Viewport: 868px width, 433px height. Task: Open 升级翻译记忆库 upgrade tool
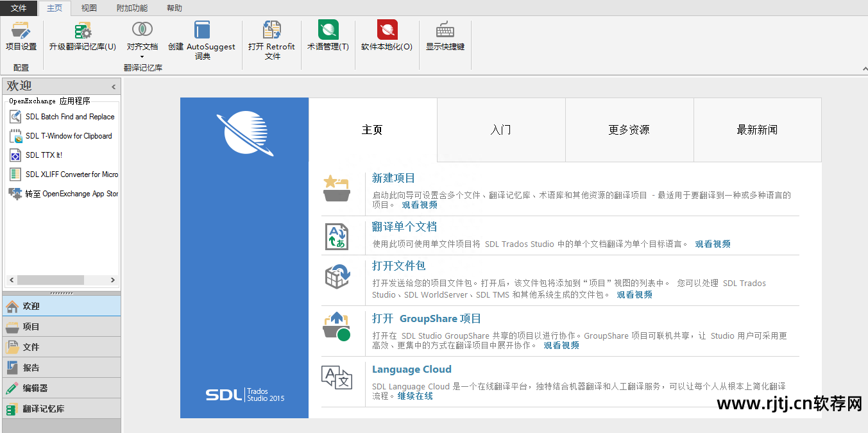tap(83, 31)
